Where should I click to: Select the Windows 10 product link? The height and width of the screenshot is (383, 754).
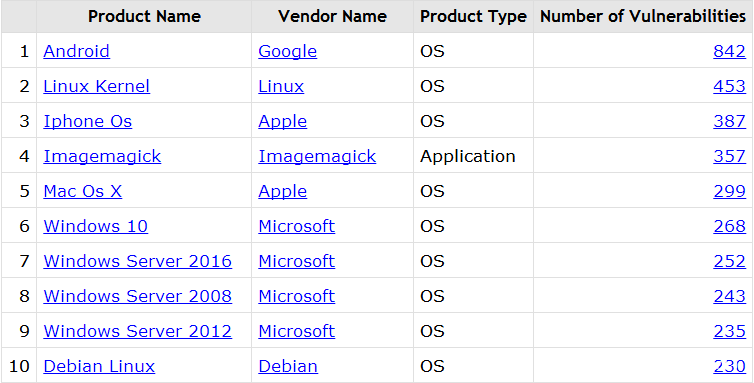[96, 226]
